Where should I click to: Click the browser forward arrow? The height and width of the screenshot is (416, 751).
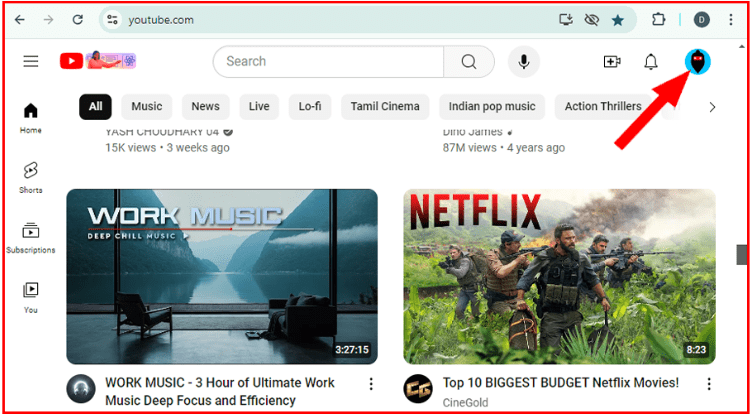click(x=48, y=20)
